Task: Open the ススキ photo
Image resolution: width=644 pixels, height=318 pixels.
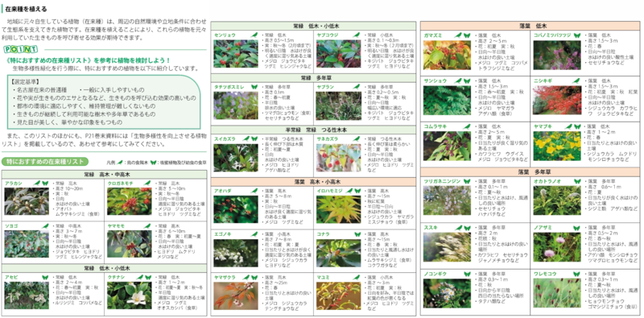Action: click(448, 247)
